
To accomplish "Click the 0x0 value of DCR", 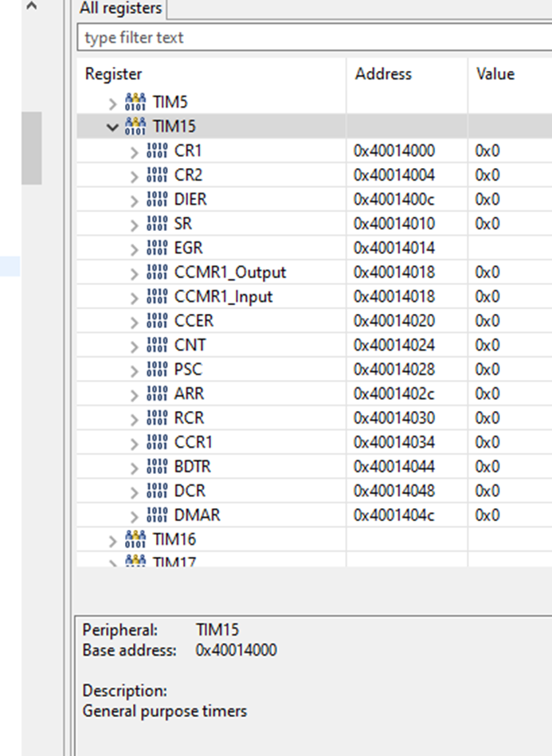I will (487, 491).
